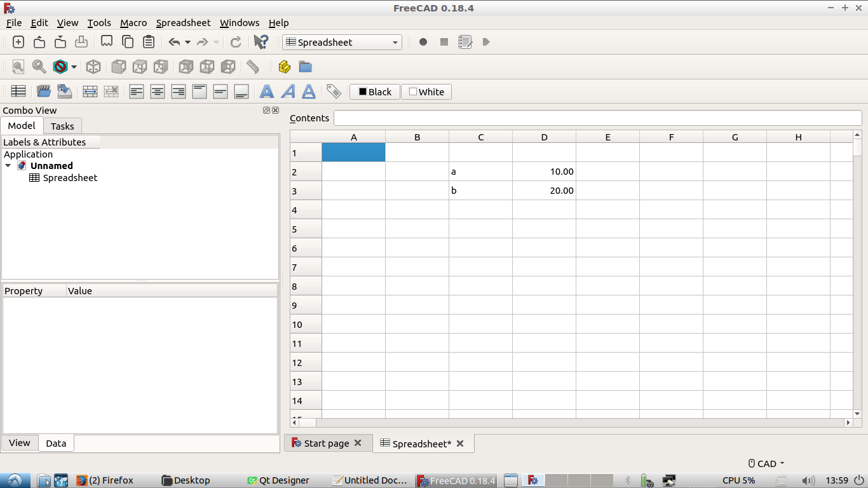This screenshot has width=868, height=488.
Task: Click the White background color button
Action: click(426, 91)
